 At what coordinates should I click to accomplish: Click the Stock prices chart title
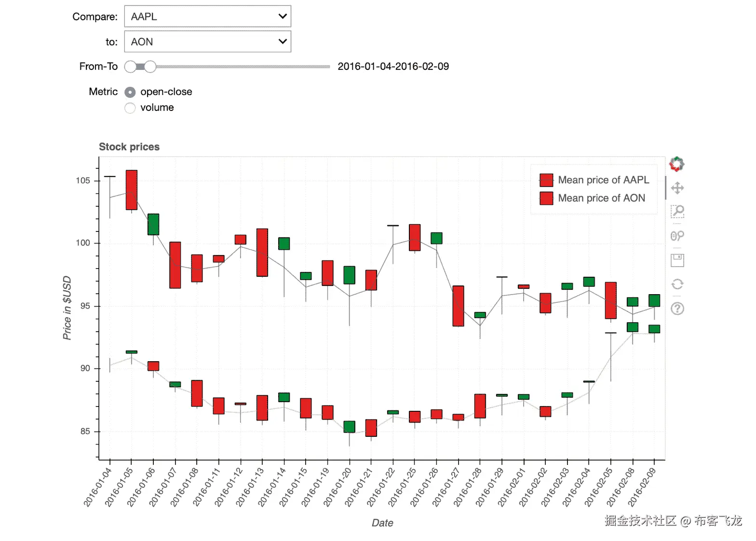click(129, 147)
